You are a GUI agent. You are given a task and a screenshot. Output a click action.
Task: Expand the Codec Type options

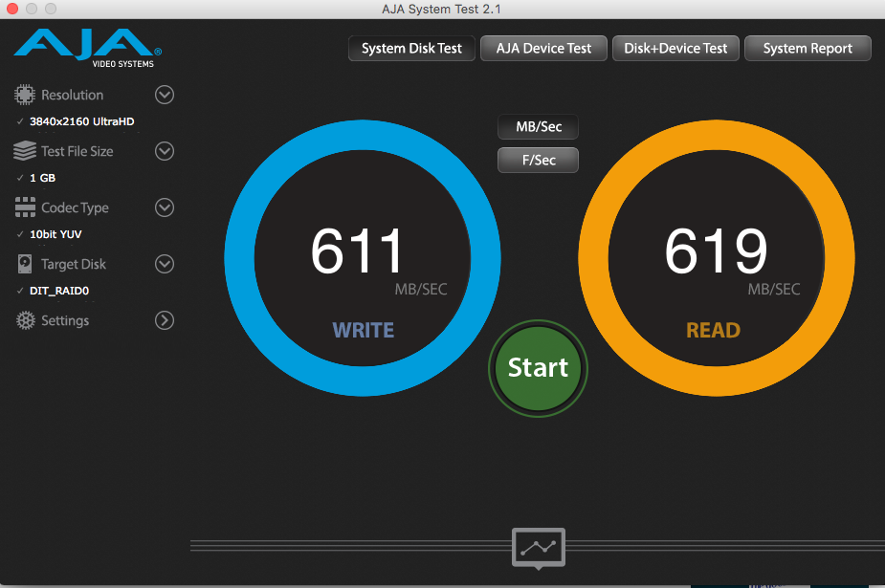[x=164, y=207]
